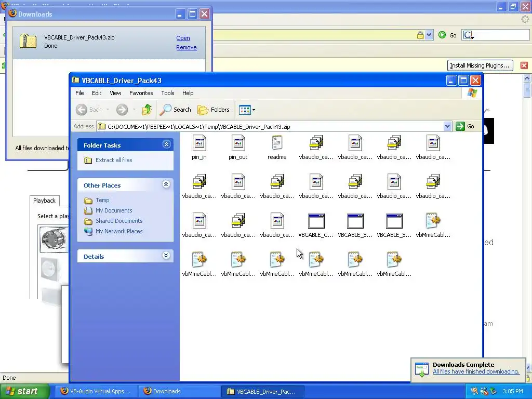Toggle the Folders pane button
Image resolution: width=532 pixels, height=399 pixels.
click(214, 110)
